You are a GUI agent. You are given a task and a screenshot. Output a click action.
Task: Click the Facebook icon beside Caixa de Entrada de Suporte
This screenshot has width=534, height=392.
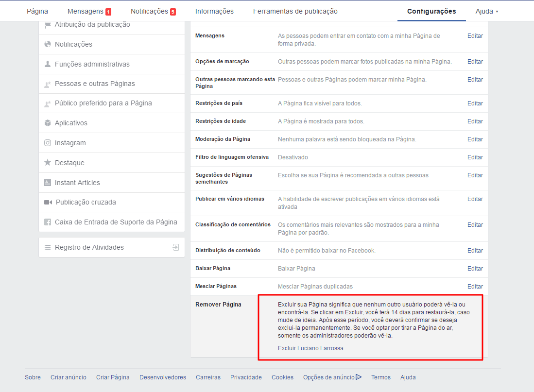pyautogui.click(x=48, y=222)
